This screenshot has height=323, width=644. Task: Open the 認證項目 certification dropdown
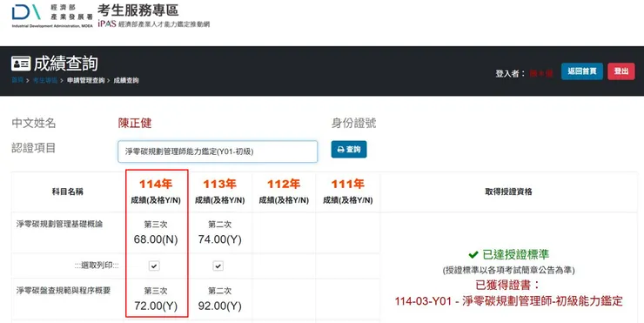click(x=218, y=151)
